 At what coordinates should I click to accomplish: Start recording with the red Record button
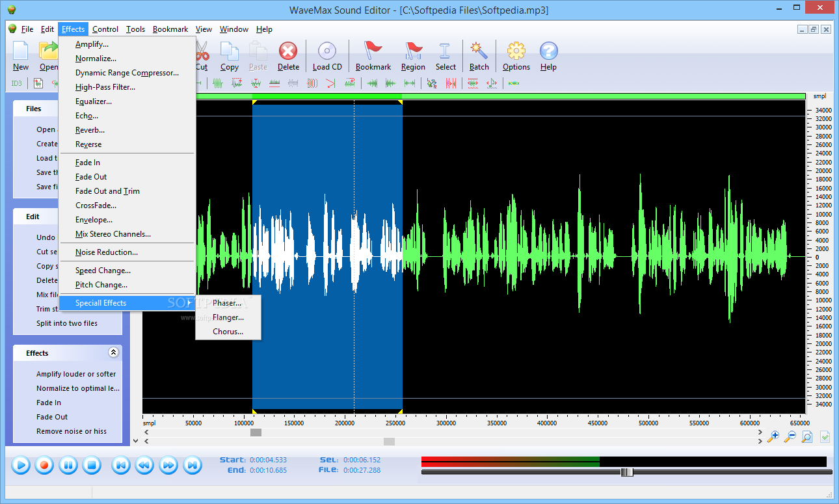click(44, 465)
